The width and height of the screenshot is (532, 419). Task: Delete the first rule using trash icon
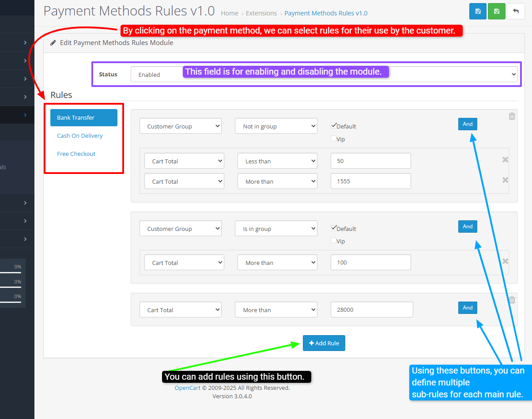click(512, 116)
